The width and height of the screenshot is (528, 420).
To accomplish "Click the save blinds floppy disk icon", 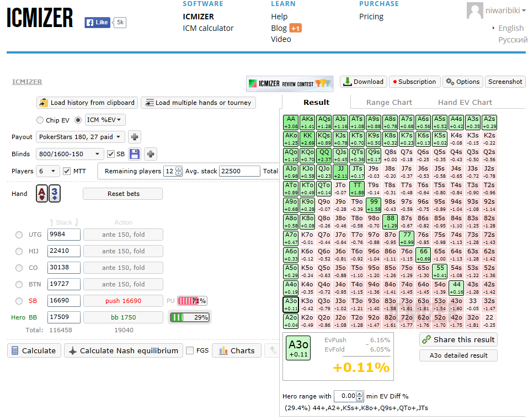I will tap(135, 154).
